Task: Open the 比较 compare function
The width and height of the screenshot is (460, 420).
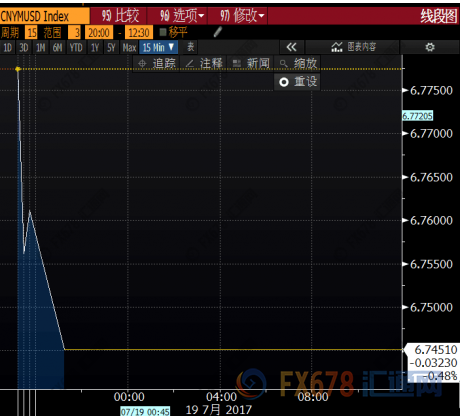Action: (x=119, y=16)
